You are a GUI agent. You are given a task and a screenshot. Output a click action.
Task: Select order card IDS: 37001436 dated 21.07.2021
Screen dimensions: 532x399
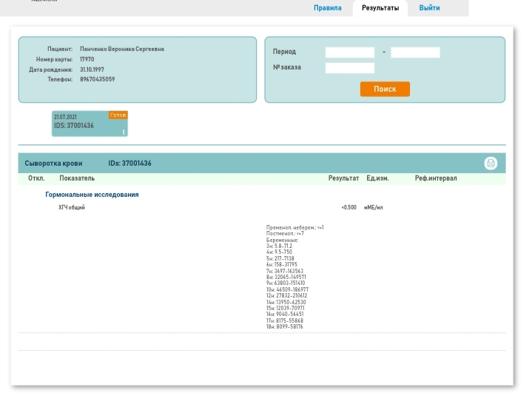click(90, 124)
